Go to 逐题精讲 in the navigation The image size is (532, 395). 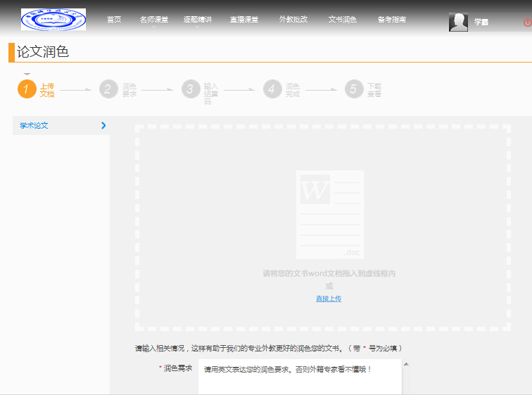197,20
